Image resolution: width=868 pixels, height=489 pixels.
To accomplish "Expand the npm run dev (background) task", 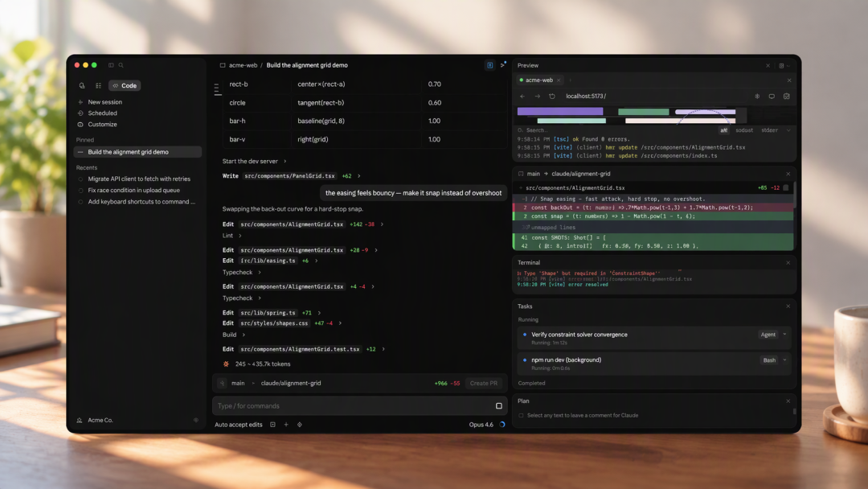I will [x=785, y=360].
